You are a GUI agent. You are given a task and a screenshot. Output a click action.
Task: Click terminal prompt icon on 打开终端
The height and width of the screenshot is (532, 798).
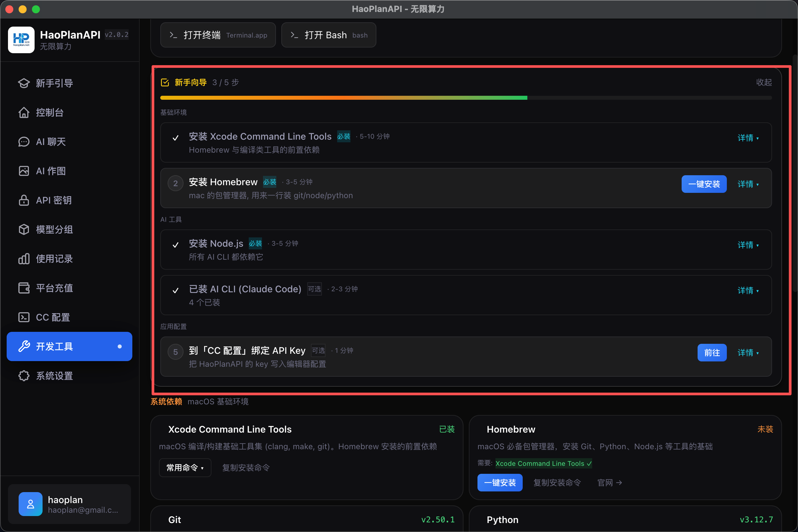(x=173, y=35)
